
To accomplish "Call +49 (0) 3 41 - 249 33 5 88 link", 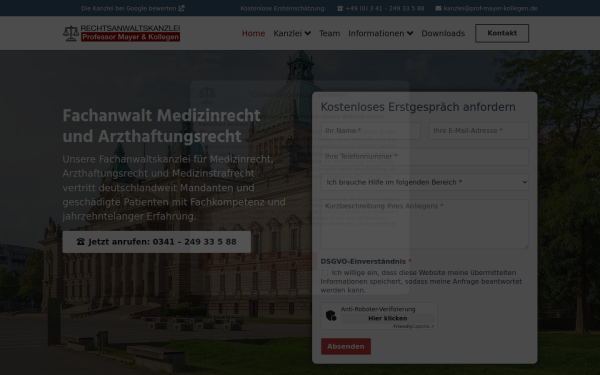I will [x=380, y=8].
